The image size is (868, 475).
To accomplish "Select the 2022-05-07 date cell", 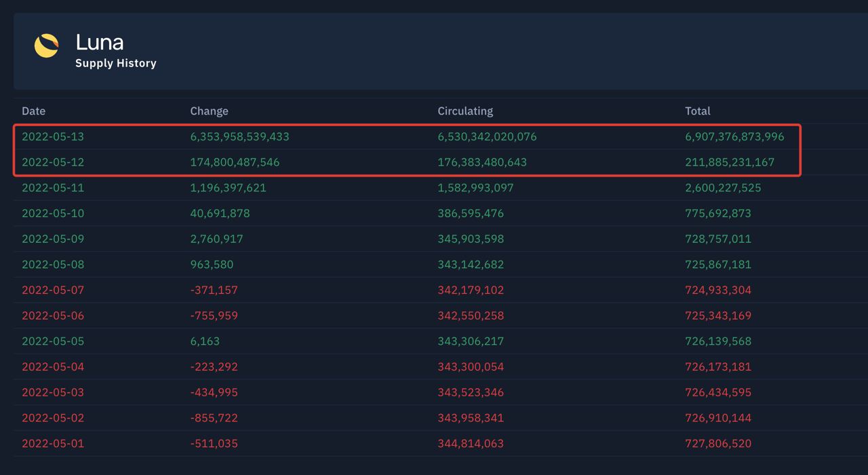I will (x=53, y=290).
